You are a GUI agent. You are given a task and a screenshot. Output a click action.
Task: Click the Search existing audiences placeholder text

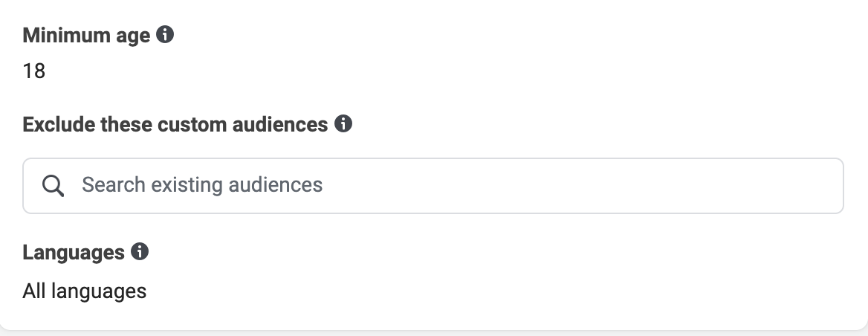(202, 184)
